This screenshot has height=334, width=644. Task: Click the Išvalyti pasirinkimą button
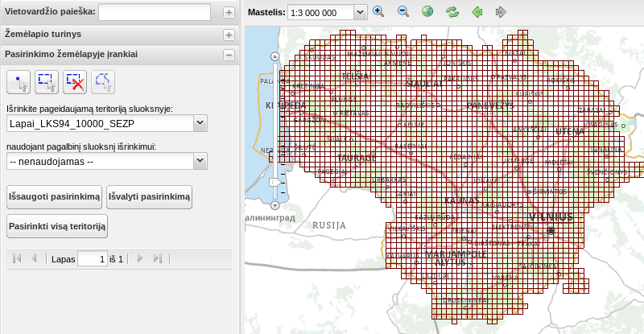[149, 197]
